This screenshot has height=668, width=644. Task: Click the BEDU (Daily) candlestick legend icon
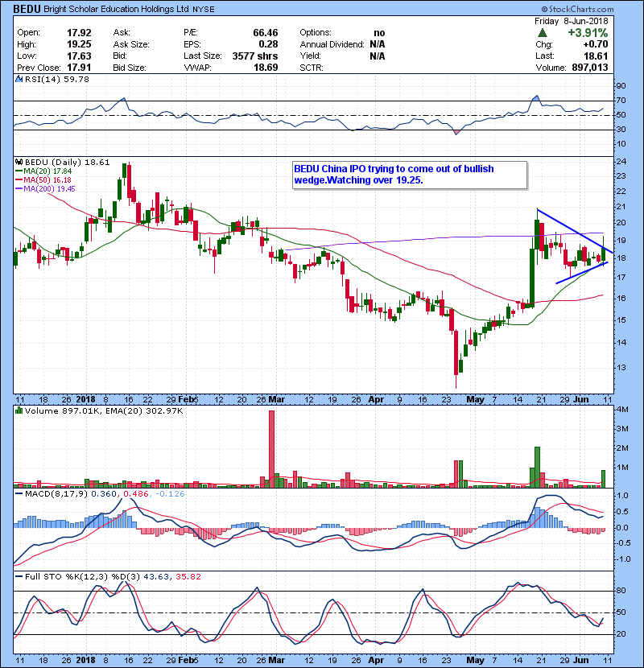(19, 163)
